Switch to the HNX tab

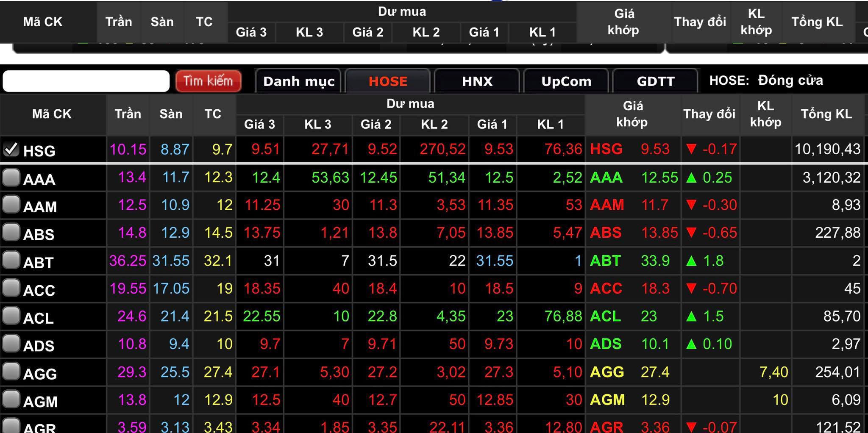point(477,81)
